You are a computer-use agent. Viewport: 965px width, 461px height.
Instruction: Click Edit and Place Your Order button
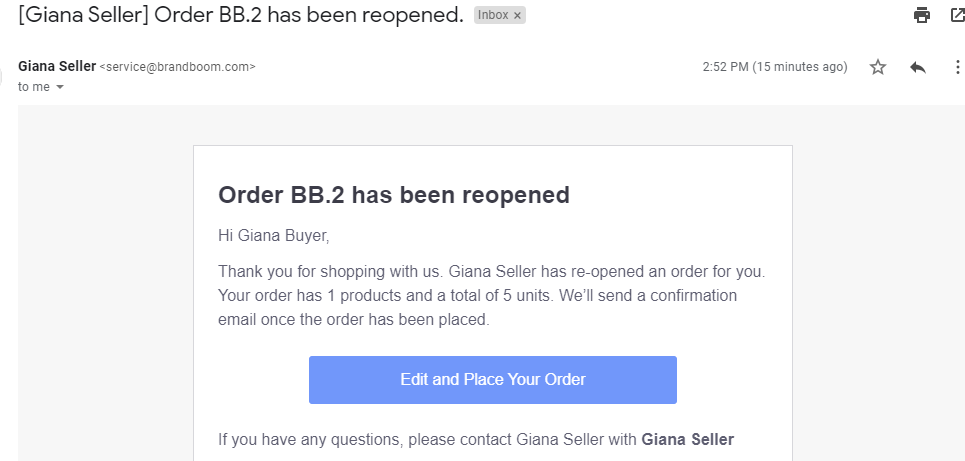492,380
